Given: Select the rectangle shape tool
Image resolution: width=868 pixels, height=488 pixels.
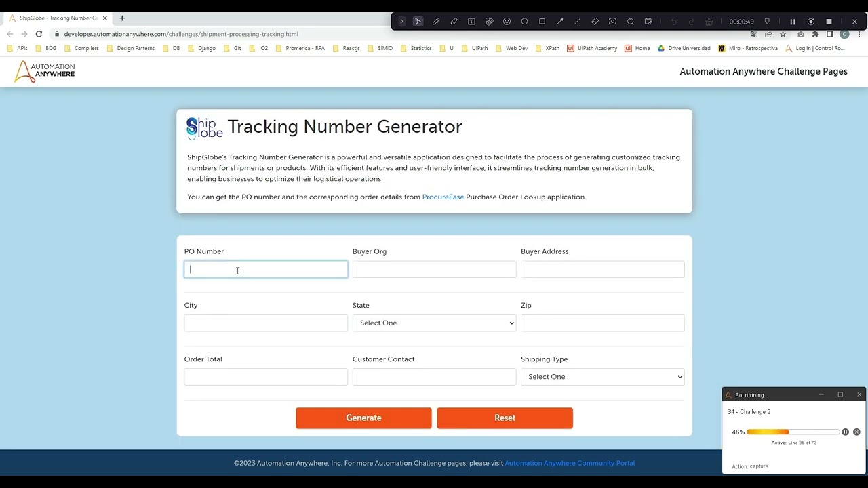Looking at the screenshot, I should pos(542,22).
